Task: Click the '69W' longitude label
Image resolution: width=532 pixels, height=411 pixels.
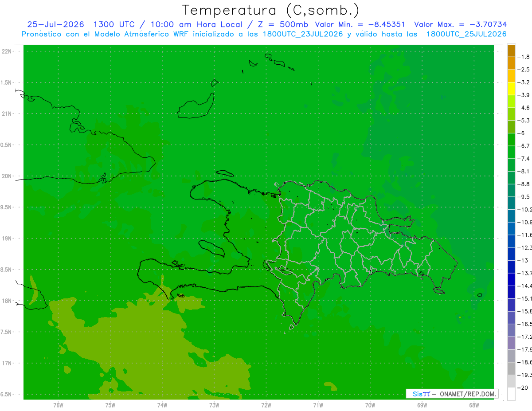Action: pos(422,405)
